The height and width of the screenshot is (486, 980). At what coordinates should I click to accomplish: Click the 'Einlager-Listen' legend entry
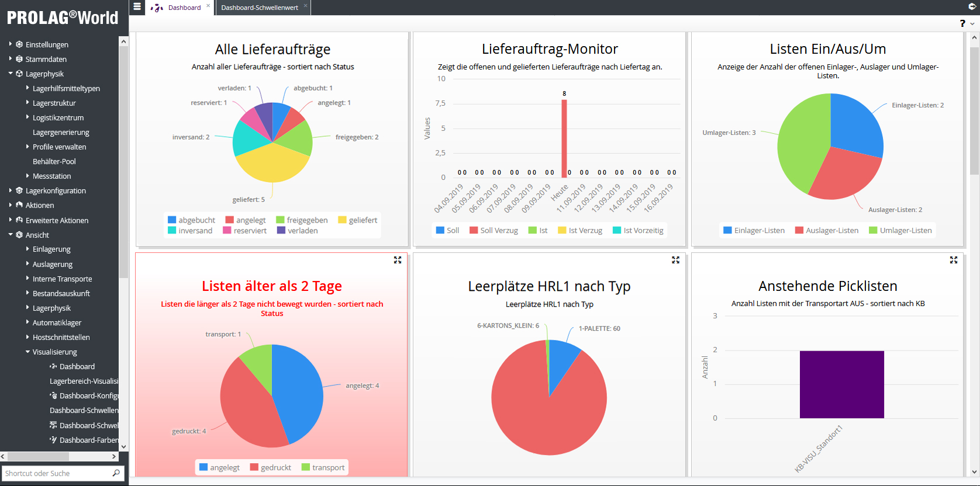click(754, 230)
